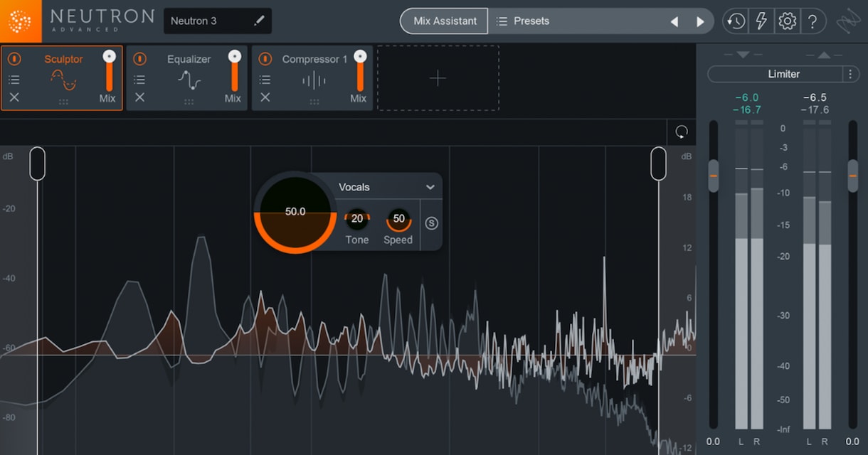Viewport: 868px width, 455px height.
Task: Click the reset circular arrow above the spectrum
Action: click(682, 132)
